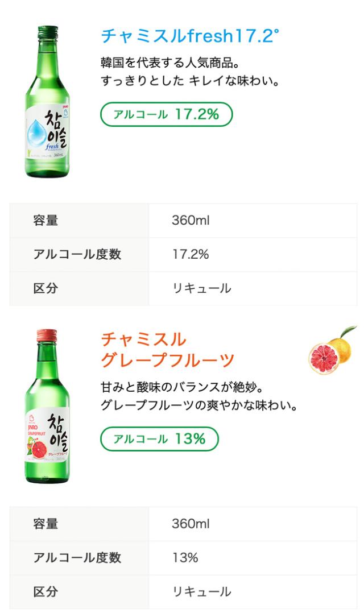Click the grapefruit Chamisul bottle image
364x613 pixels.
click(47, 406)
